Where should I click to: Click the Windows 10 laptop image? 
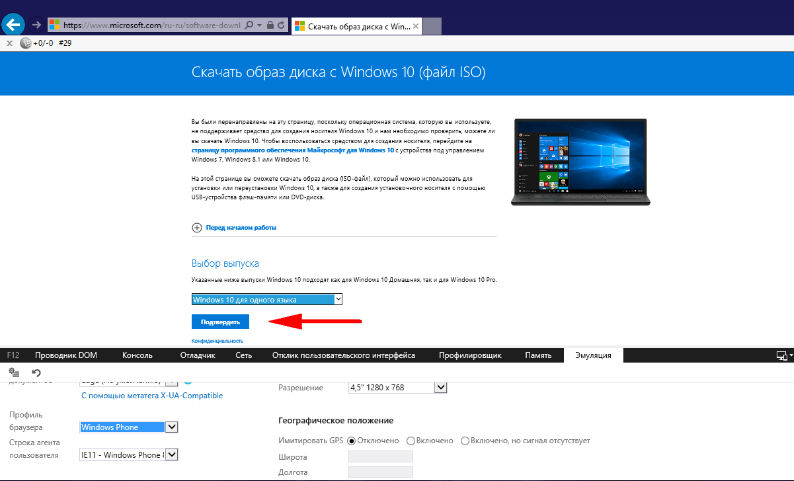[x=580, y=162]
